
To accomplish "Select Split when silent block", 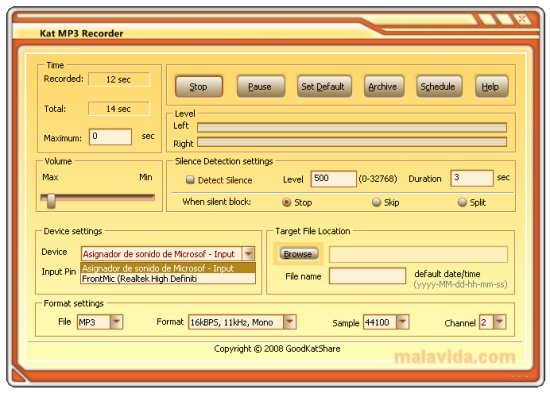I will click(x=462, y=202).
